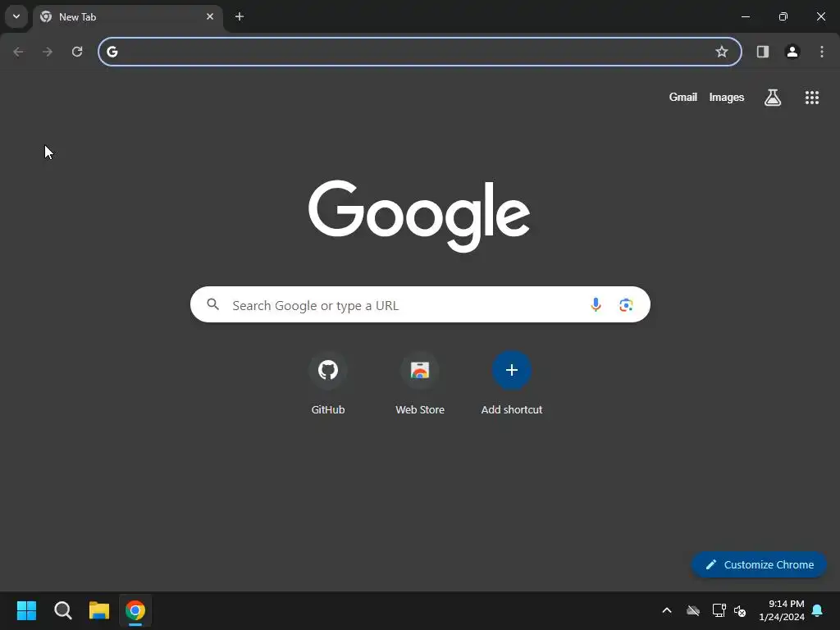840x630 pixels.
Task: Click the OneDrive cloud tray icon
Action: point(692,610)
